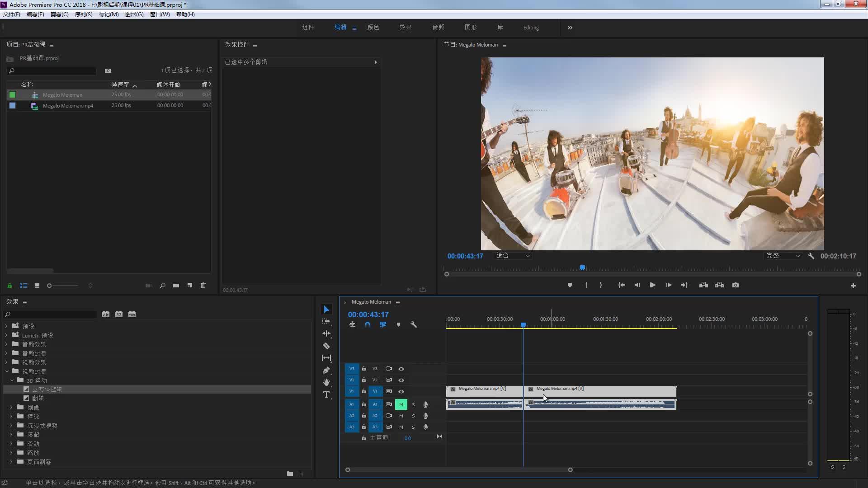Select 编辑 from the menu bar
This screenshot has width=868, height=488.
tap(33, 14)
